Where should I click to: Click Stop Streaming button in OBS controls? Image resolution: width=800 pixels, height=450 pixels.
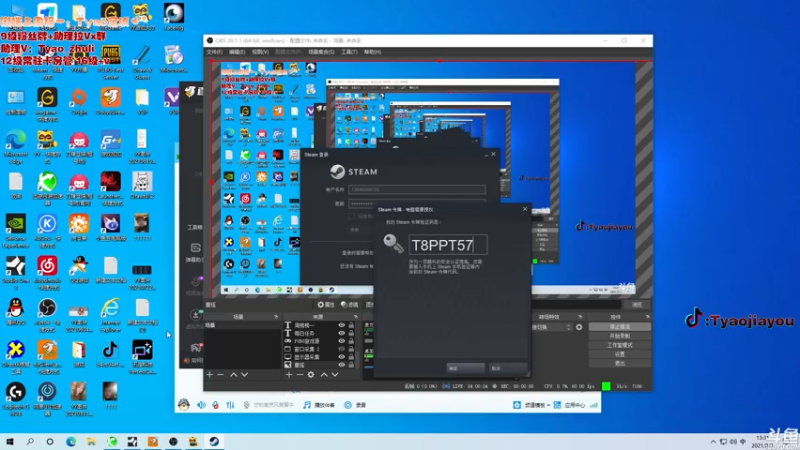pyautogui.click(x=620, y=327)
